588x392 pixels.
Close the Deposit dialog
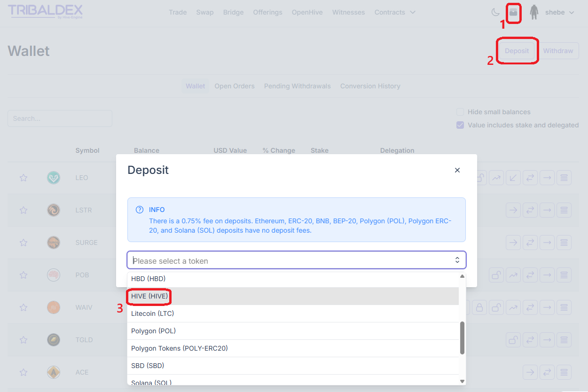pos(457,170)
